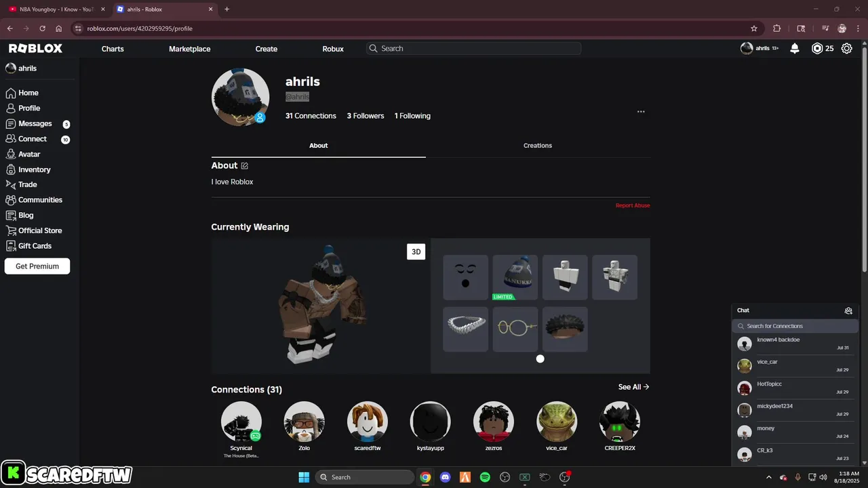Open the kystayupp connection avatar
Screen dimensions: 868x488
pos(430,422)
